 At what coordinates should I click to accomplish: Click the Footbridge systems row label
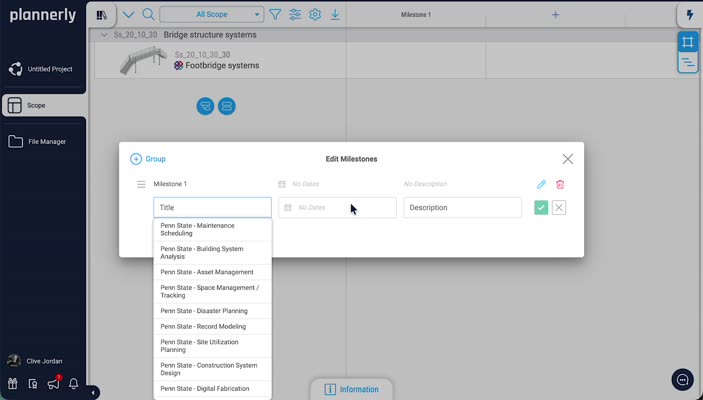pyautogui.click(x=222, y=65)
